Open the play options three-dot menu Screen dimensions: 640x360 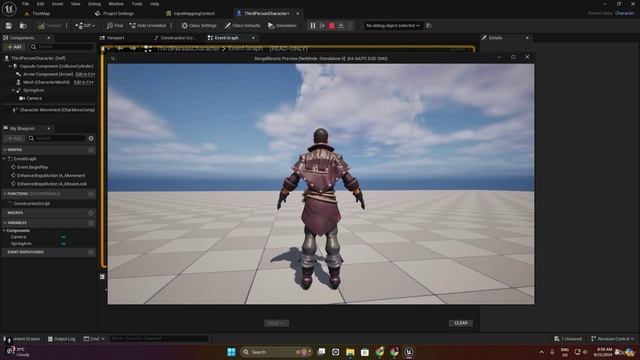coord(351,26)
